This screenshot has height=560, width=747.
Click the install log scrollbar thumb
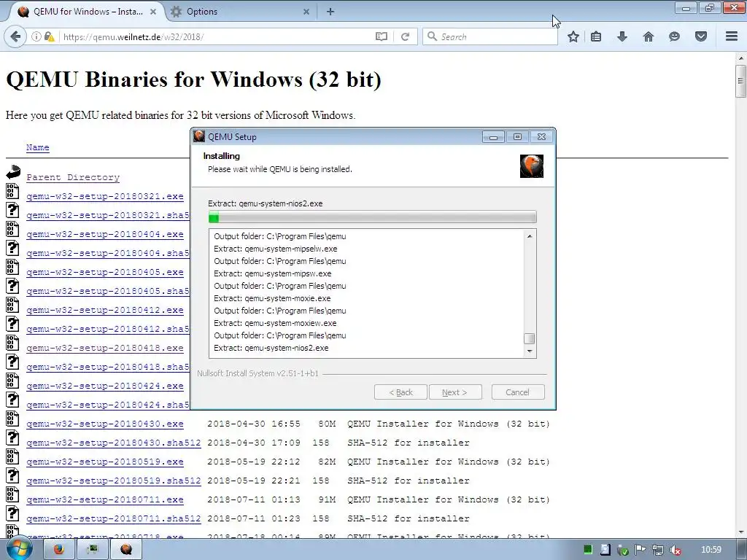click(x=530, y=338)
